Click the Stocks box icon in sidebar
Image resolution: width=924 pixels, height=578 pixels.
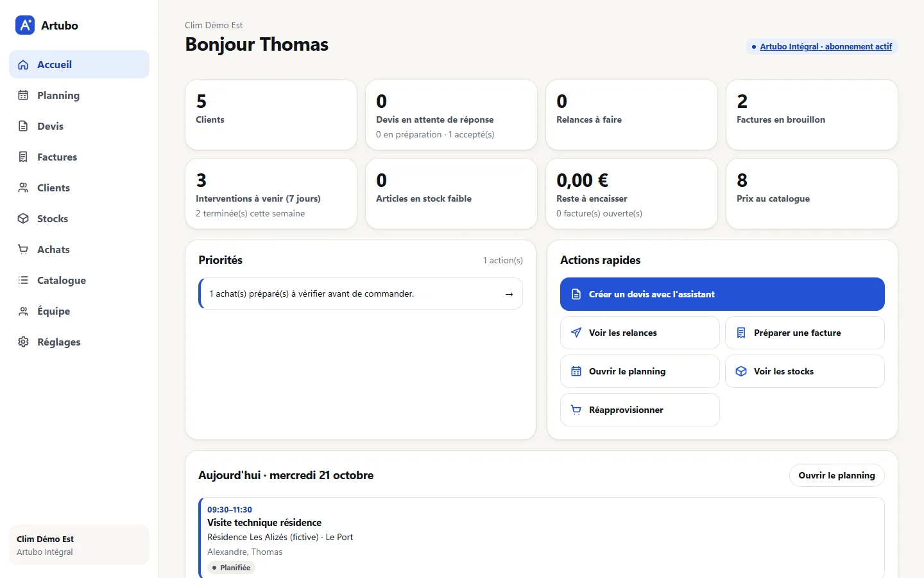(23, 219)
